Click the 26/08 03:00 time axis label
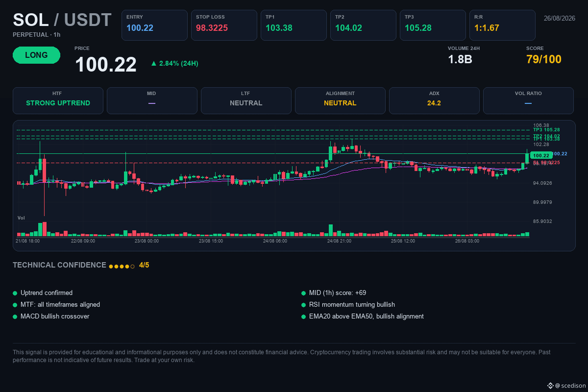 point(467,241)
